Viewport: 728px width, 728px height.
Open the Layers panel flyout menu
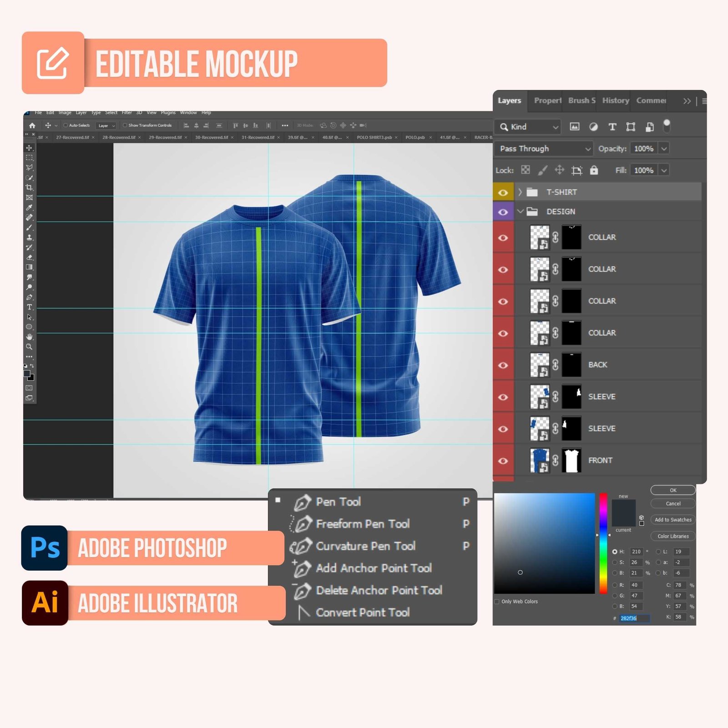704,101
